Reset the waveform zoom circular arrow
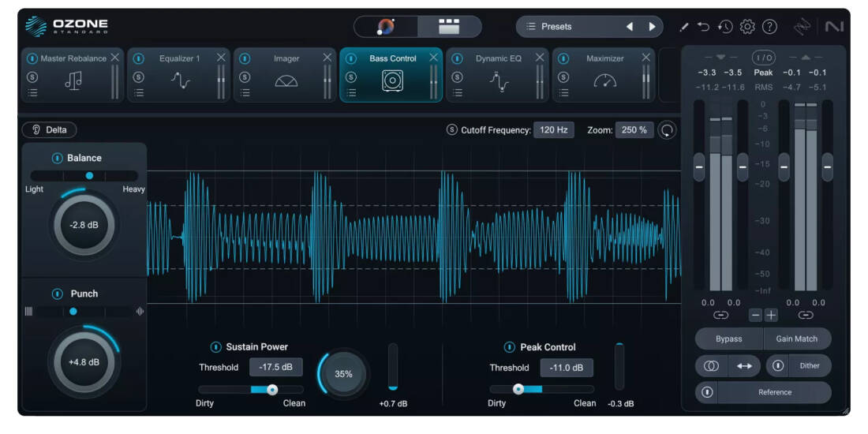 pos(668,130)
